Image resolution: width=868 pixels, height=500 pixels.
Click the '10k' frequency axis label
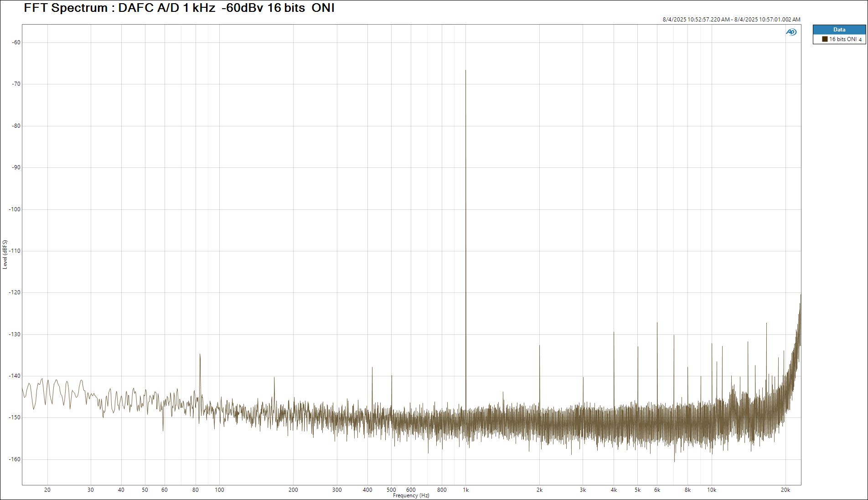click(x=712, y=490)
